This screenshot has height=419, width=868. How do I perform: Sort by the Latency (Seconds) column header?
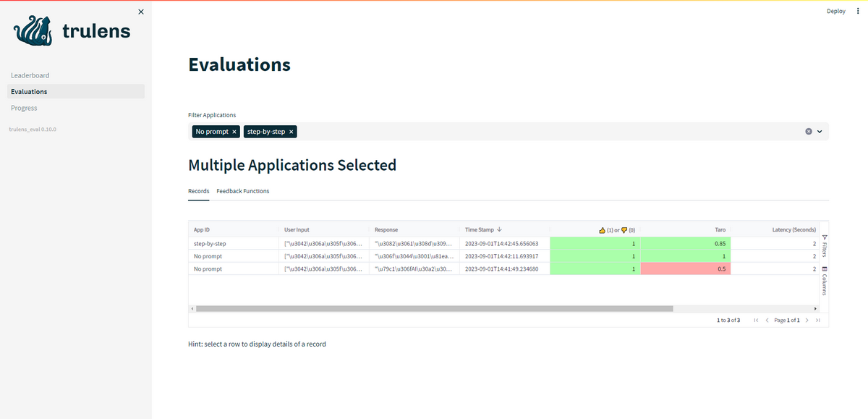775,229
